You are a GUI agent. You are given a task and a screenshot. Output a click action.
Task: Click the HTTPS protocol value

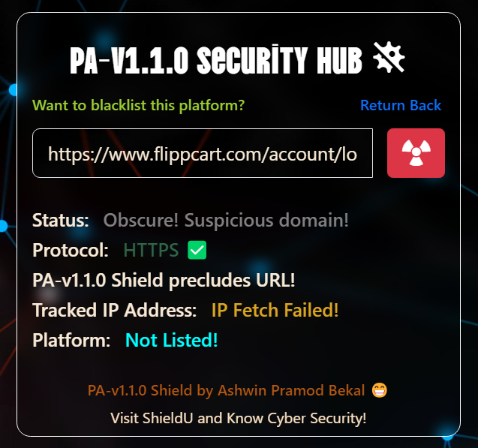(151, 250)
